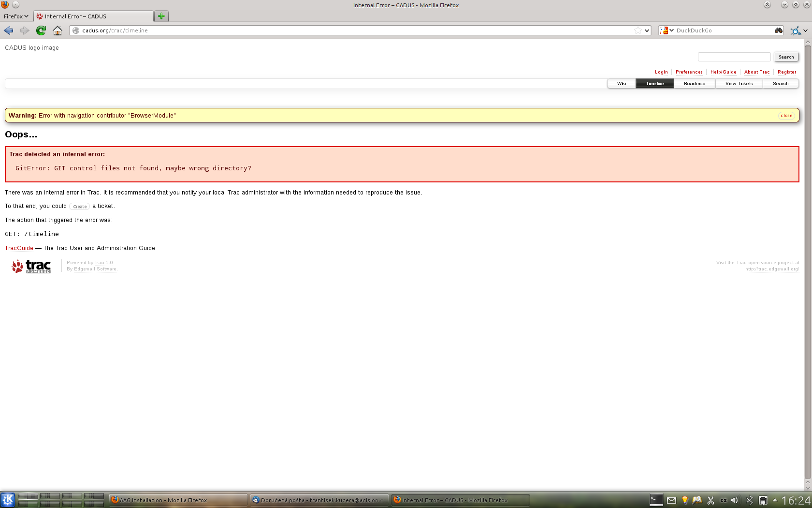Open the Wiki navigation tab
This screenshot has width=812, height=508.
pyautogui.click(x=622, y=84)
